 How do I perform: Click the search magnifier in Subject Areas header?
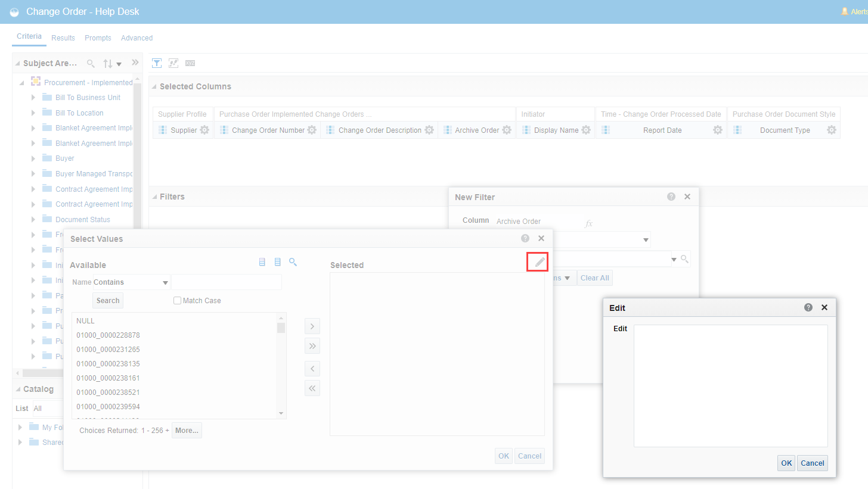click(x=91, y=63)
